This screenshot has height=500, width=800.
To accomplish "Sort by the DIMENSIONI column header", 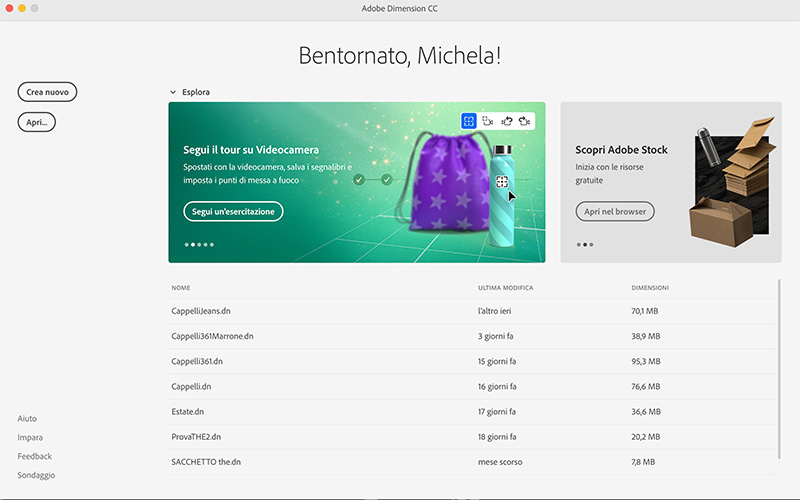I will (650, 288).
